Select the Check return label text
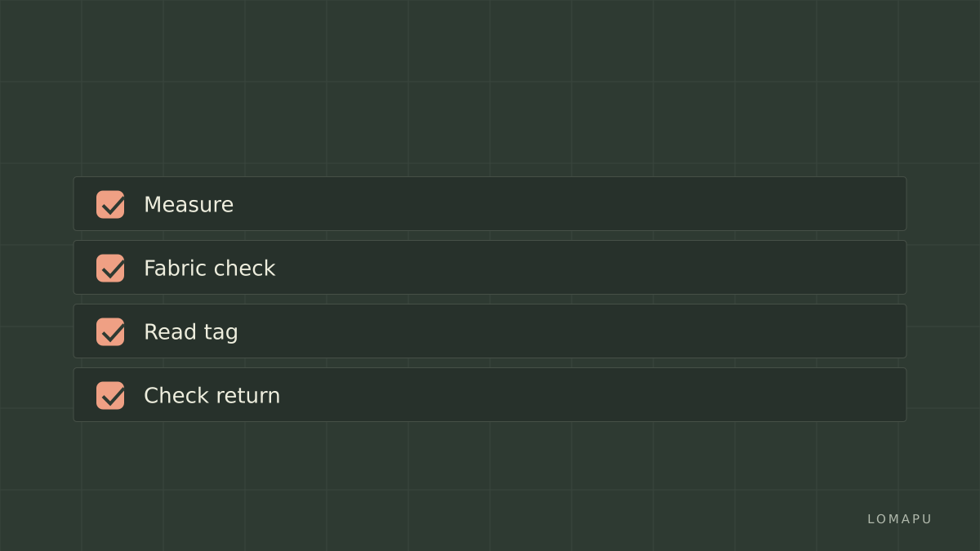The width and height of the screenshot is (980, 551). coord(212,395)
